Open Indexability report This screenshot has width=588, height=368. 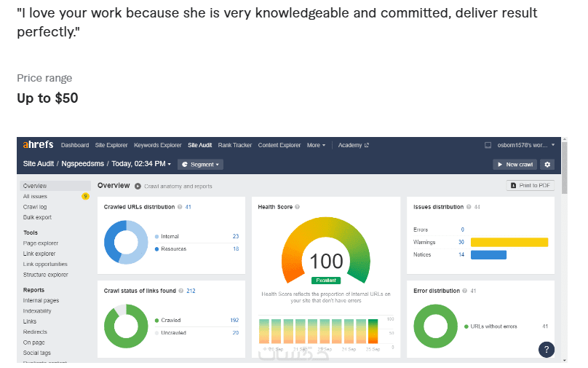click(37, 311)
